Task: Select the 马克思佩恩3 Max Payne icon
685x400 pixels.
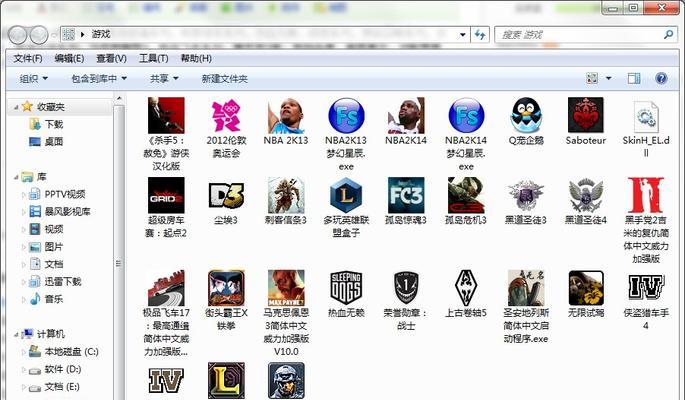Action: point(286,288)
